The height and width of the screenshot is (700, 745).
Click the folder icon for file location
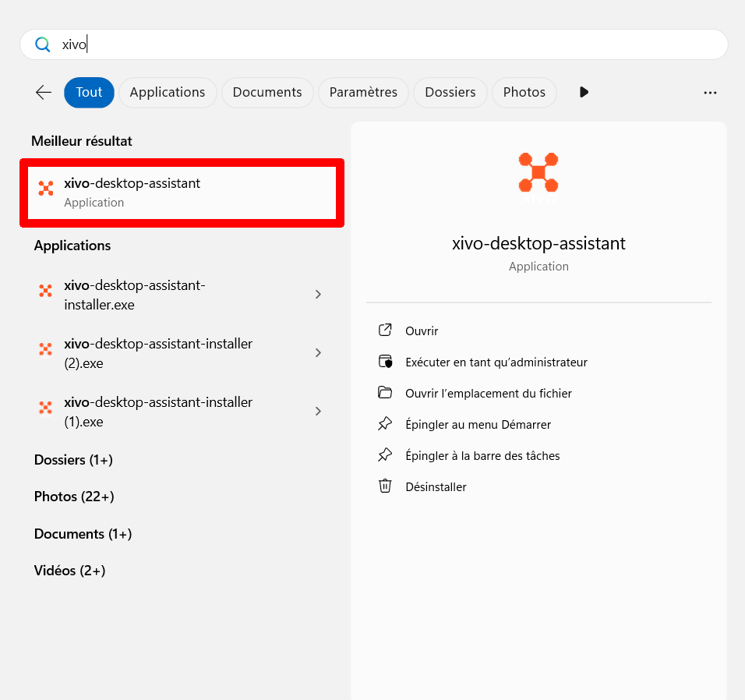tap(385, 393)
